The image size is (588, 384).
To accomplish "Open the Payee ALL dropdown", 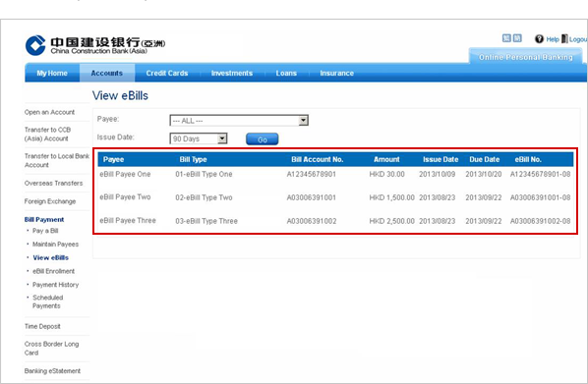I will pos(239,120).
